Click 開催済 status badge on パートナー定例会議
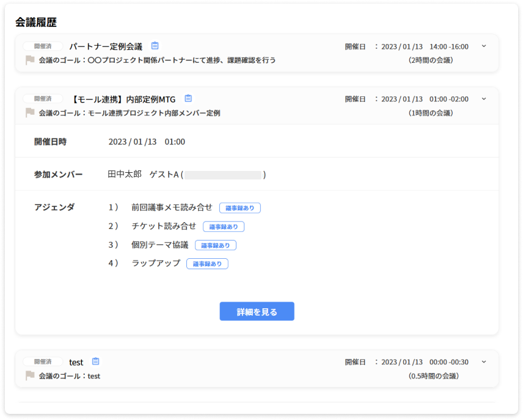This screenshot has height=420, width=523. coord(43,46)
